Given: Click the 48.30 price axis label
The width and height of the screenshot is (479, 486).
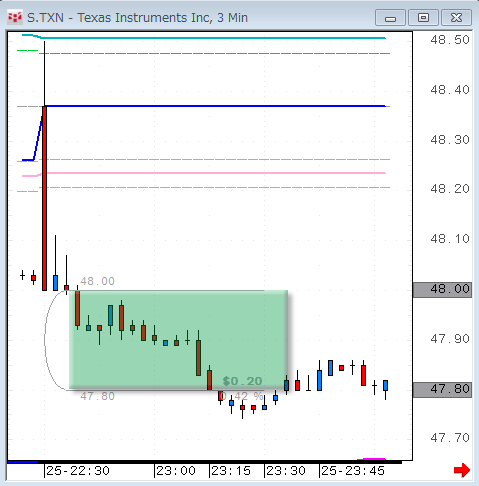Looking at the screenshot, I should point(450,140).
